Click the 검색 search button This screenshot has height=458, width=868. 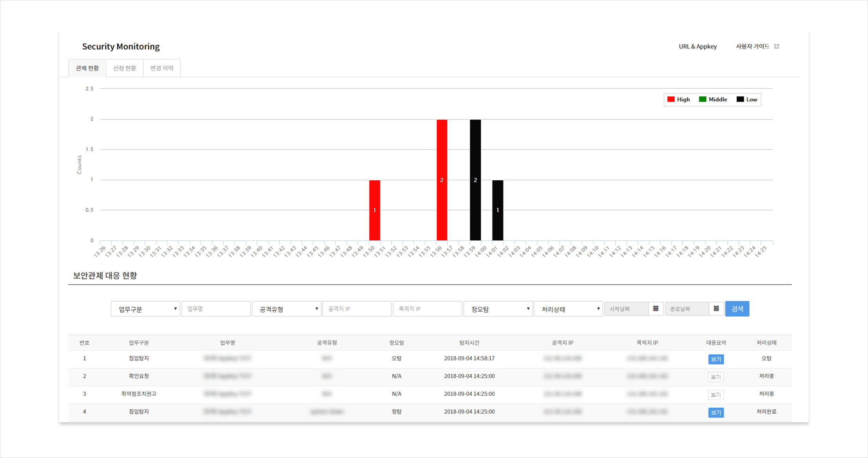(737, 309)
